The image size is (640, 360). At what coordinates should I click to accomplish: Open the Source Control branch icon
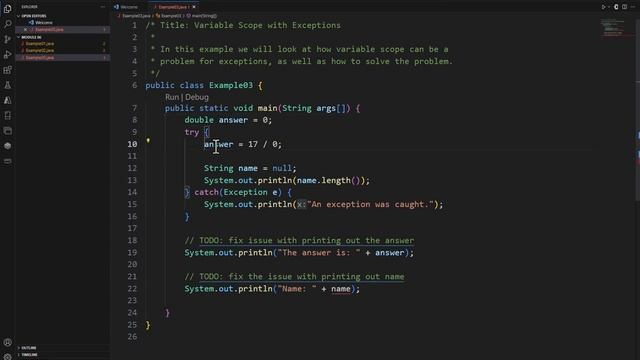click(x=7, y=39)
